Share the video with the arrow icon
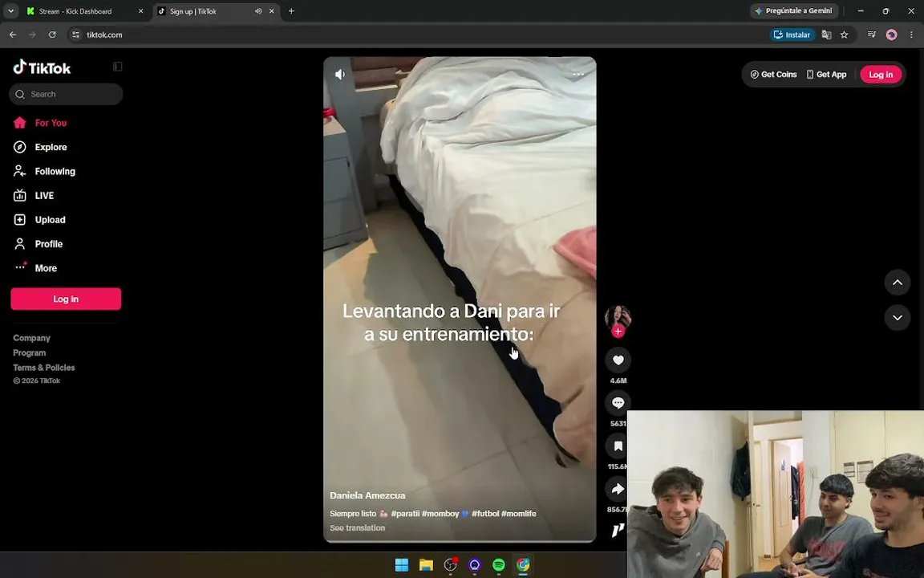This screenshot has height=578, width=924. (x=618, y=489)
